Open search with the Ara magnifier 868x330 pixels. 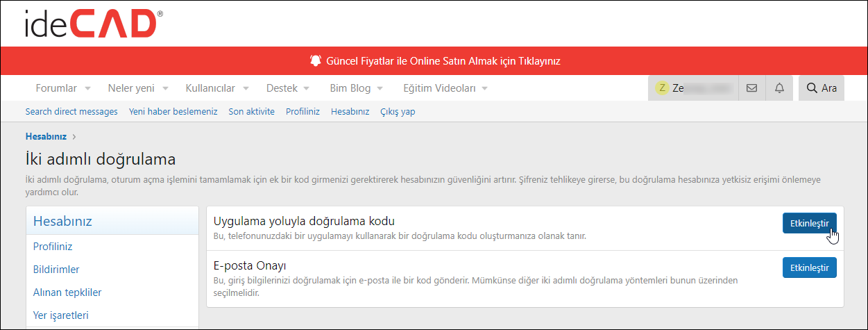coord(821,88)
